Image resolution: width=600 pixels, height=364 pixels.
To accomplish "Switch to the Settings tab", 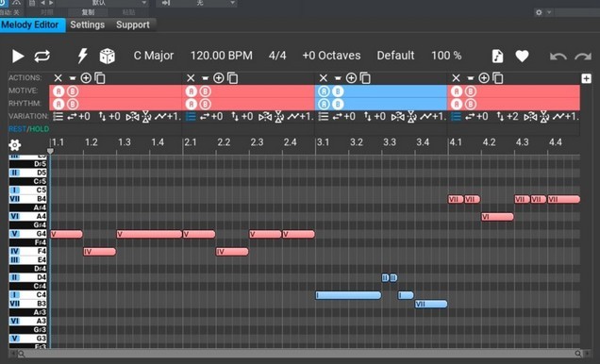I will (87, 25).
